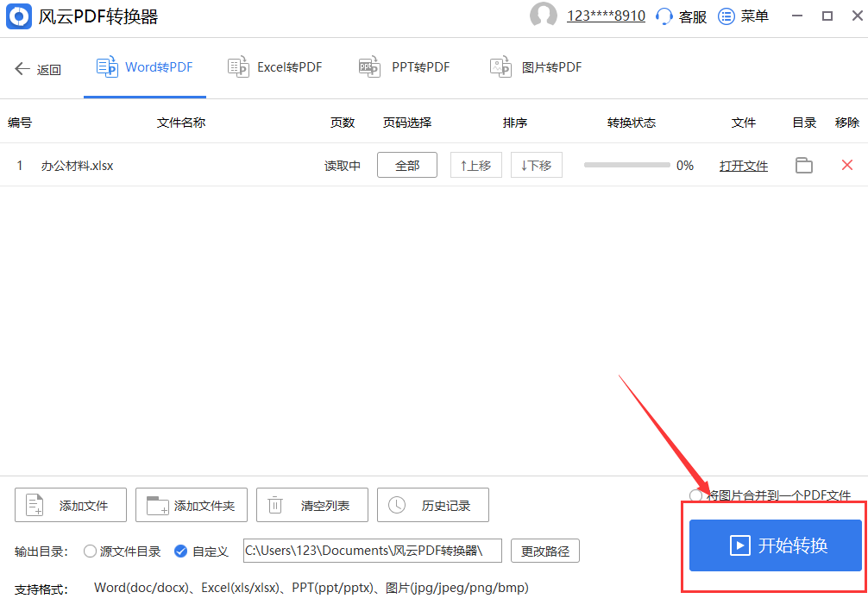Click 更改路径 button
The image size is (868, 605).
[545, 551]
